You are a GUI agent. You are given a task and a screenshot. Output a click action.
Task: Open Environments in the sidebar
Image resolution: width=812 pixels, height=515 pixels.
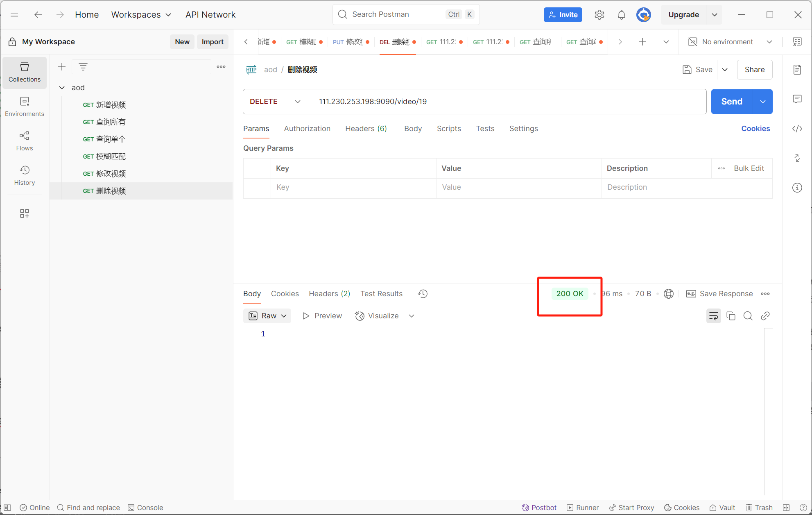coord(25,107)
